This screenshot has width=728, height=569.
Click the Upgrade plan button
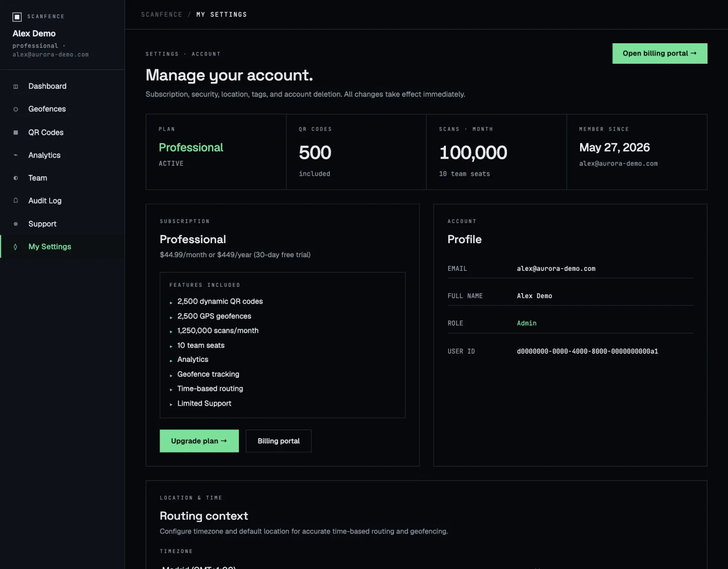tap(199, 441)
